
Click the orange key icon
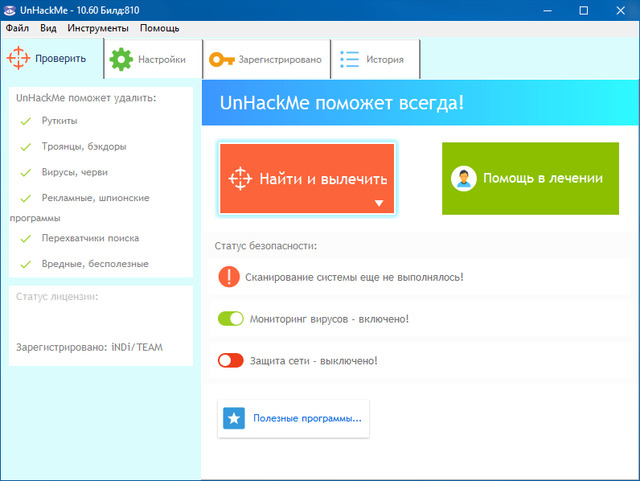click(222, 59)
